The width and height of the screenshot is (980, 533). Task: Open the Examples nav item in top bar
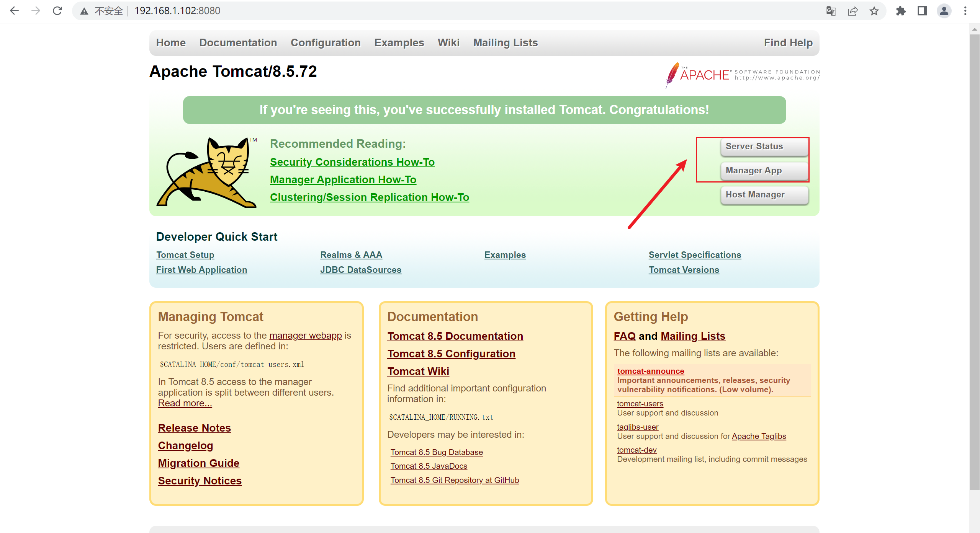[x=399, y=42]
